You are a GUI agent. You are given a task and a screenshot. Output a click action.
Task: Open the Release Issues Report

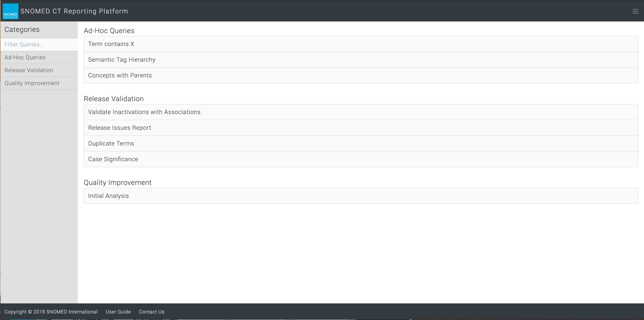pos(120,128)
